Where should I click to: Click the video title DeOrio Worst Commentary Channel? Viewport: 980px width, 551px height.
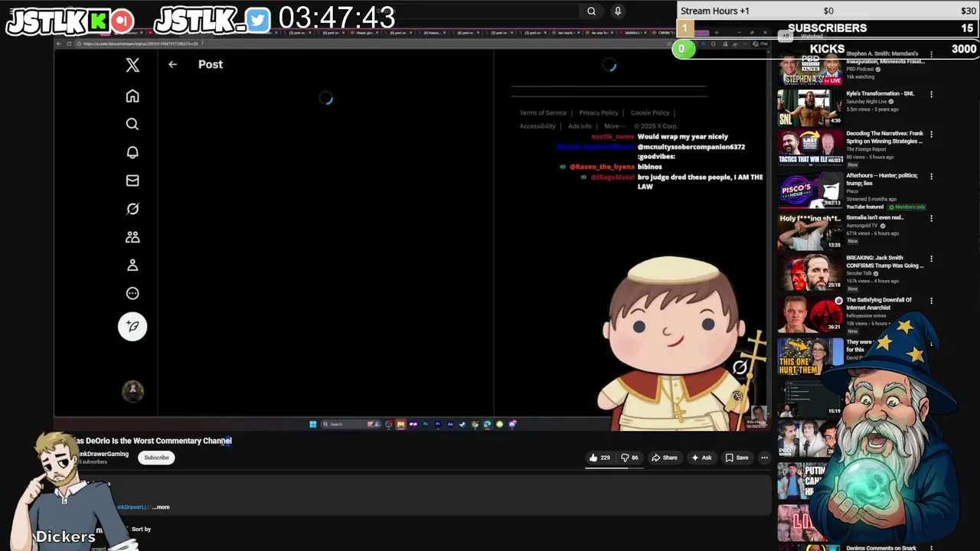tap(153, 441)
